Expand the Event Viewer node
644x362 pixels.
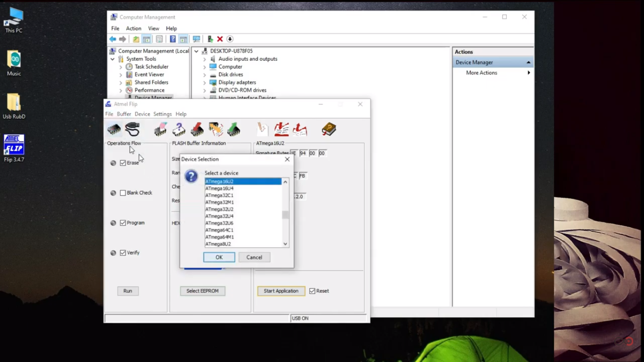tap(121, 74)
